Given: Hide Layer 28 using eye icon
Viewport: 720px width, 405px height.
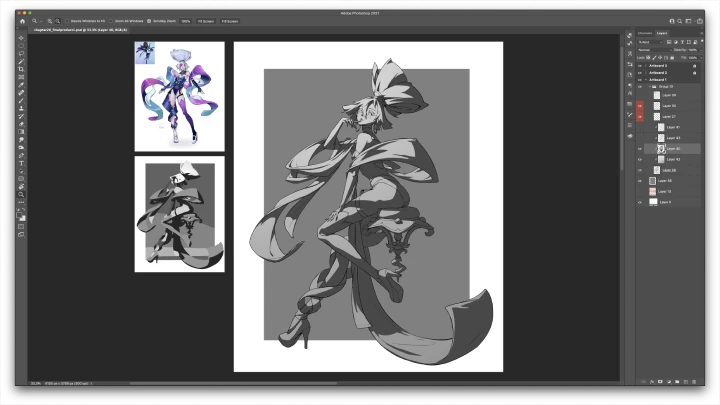Looking at the screenshot, I should click(x=640, y=170).
